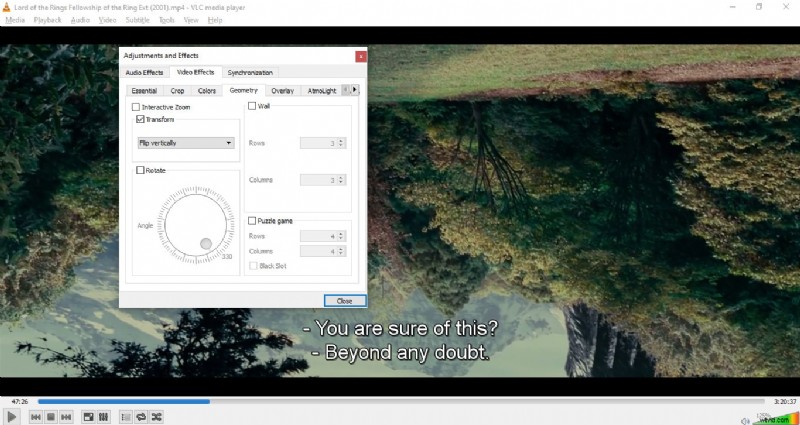Click the seek progress bar
800x425 pixels.
tap(401, 402)
